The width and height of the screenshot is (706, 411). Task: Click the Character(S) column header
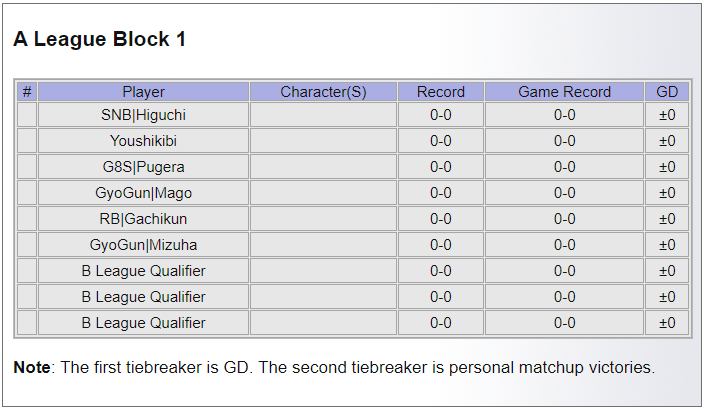323,92
